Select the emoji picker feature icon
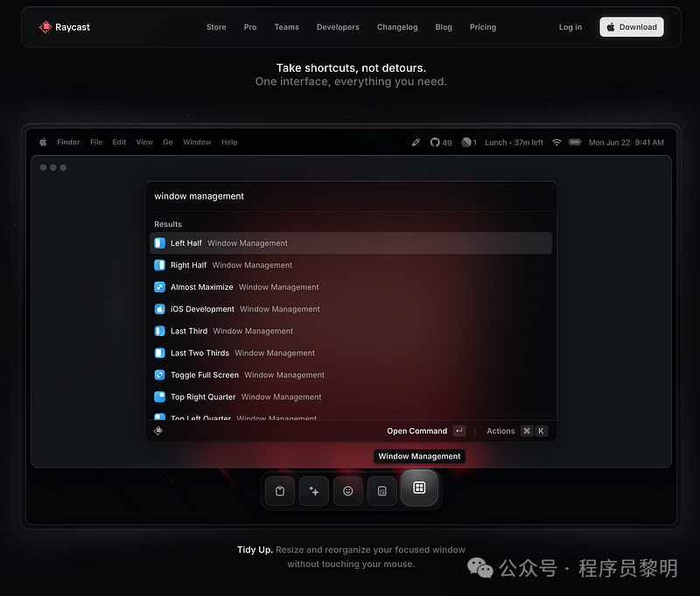This screenshot has width=700, height=596. [347, 491]
